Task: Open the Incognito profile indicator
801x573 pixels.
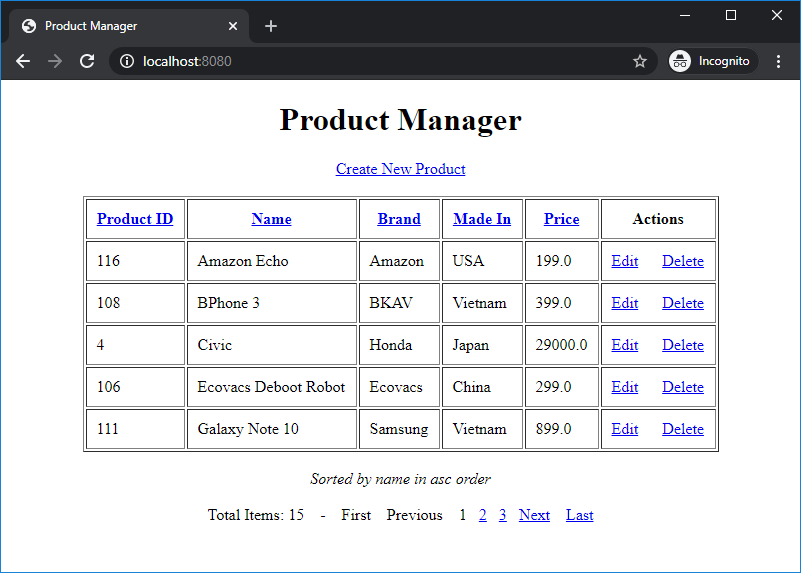Action: [x=712, y=61]
